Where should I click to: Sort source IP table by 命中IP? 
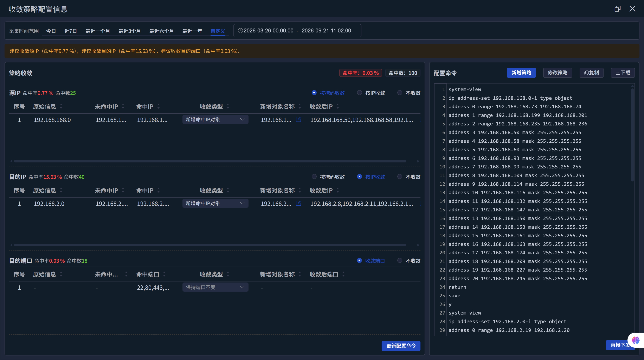tap(159, 106)
